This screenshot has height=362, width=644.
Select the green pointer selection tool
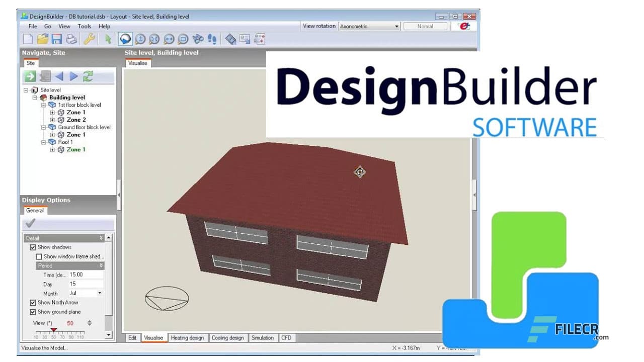tap(108, 39)
